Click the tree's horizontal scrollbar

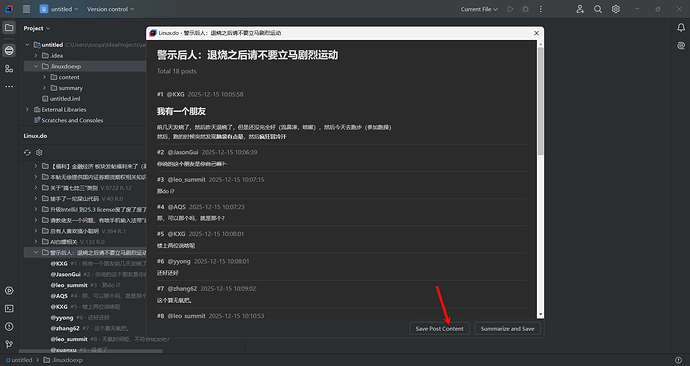90,351
